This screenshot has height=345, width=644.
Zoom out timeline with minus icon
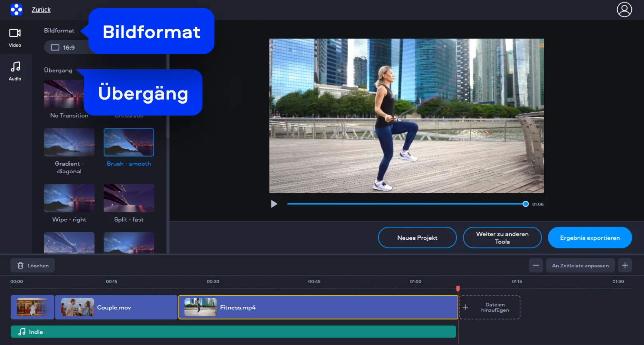(536, 265)
